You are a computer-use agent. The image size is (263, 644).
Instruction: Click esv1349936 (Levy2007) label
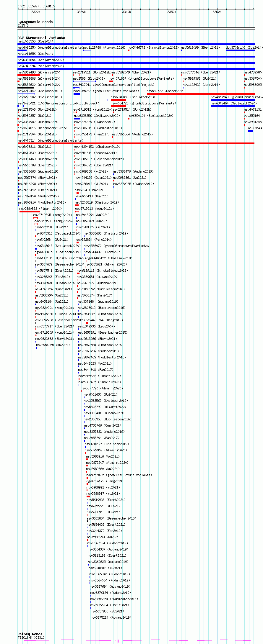(96, 326)
